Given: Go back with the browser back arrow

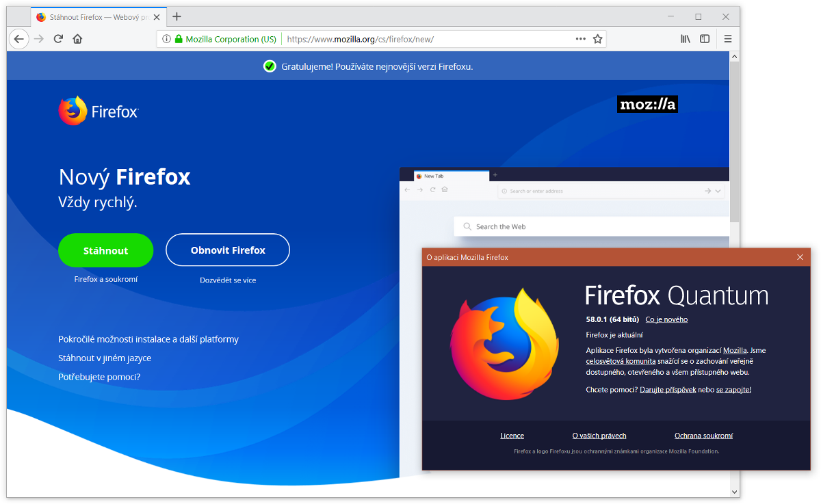Looking at the screenshot, I should point(19,39).
